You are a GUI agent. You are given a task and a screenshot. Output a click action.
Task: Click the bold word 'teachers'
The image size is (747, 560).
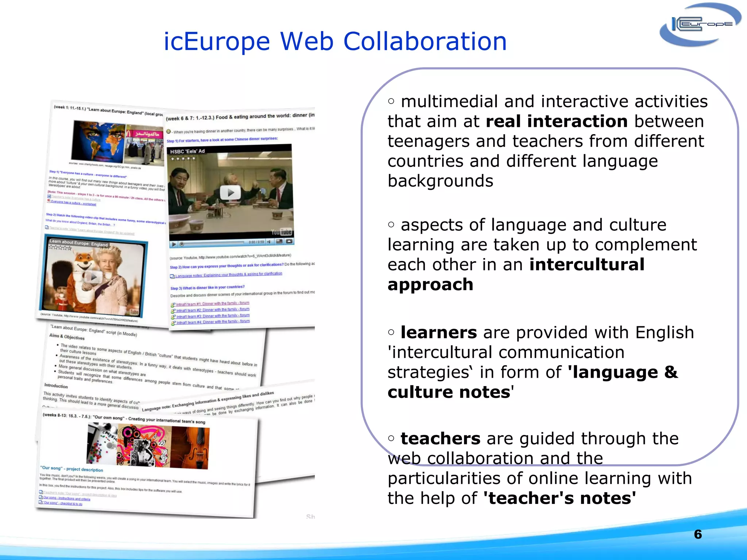point(441,439)
